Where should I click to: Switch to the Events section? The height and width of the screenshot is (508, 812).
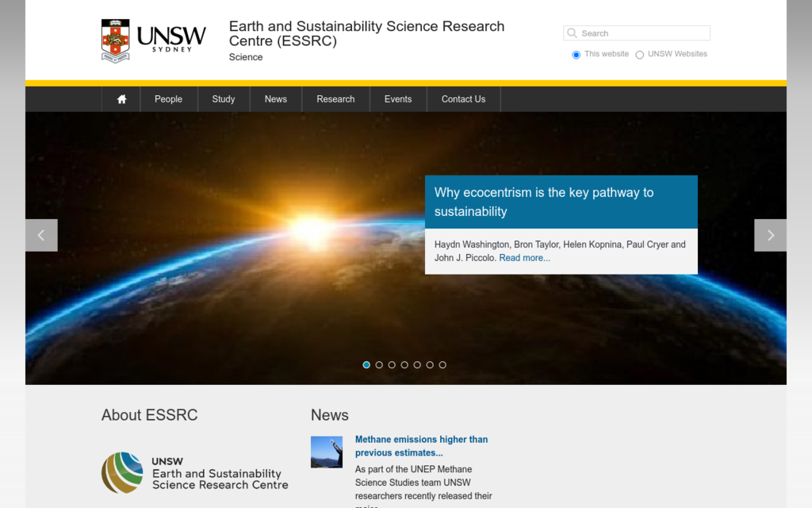(398, 98)
